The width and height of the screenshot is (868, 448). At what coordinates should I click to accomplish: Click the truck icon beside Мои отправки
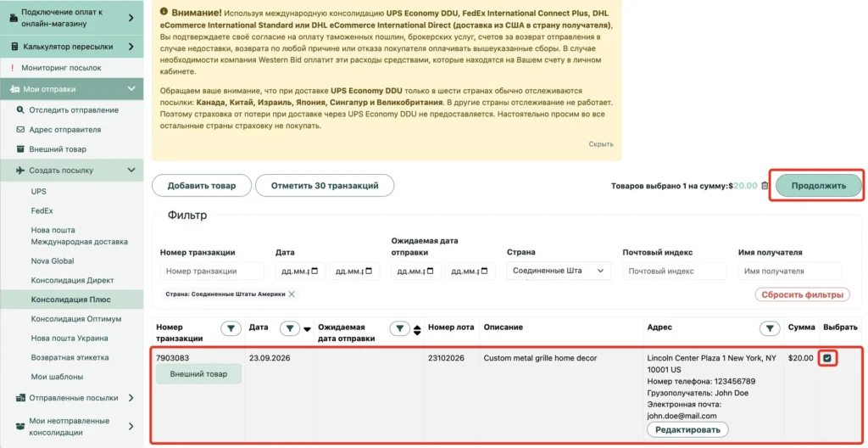(15, 89)
